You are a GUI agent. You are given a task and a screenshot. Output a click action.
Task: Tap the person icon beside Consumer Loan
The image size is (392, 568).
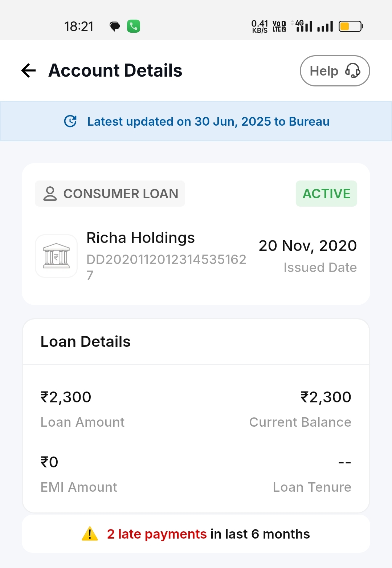pos(50,194)
